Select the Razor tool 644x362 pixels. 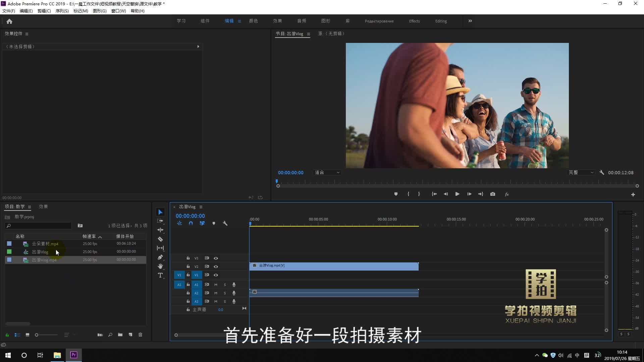(x=160, y=239)
